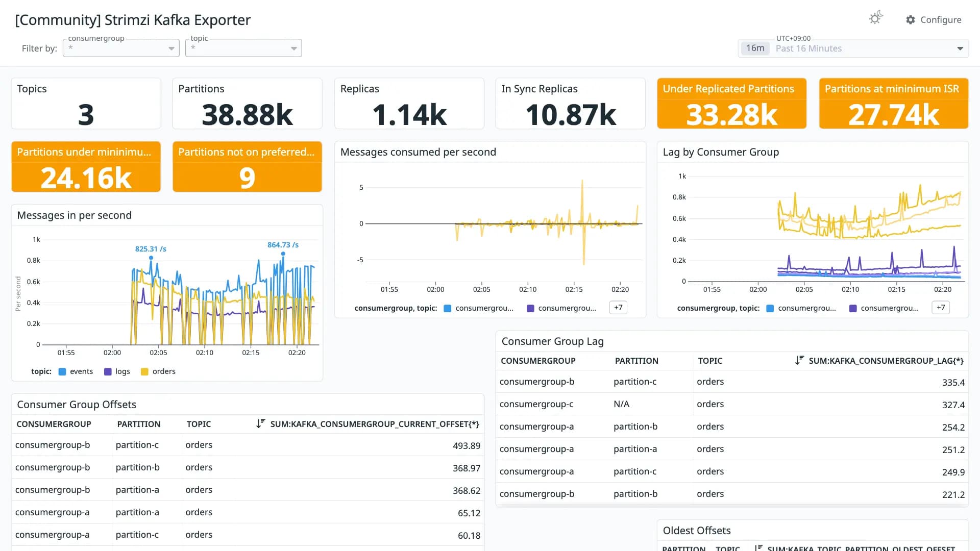Sort by SUM:KAFKA_CONSUMERGROUP_LAG column
The image size is (980, 551).
pyautogui.click(x=886, y=361)
